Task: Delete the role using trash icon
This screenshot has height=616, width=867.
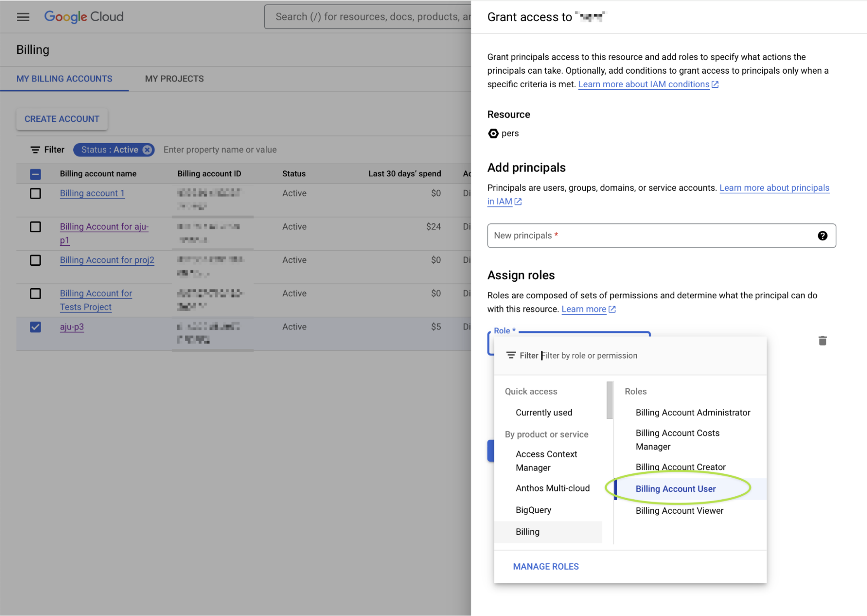Action: [x=822, y=341]
